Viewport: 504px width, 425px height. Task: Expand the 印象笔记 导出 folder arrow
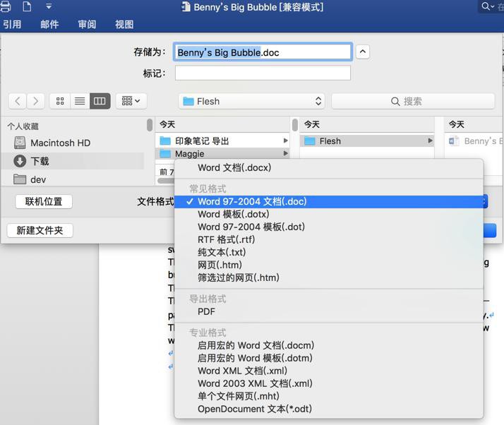[x=285, y=140]
